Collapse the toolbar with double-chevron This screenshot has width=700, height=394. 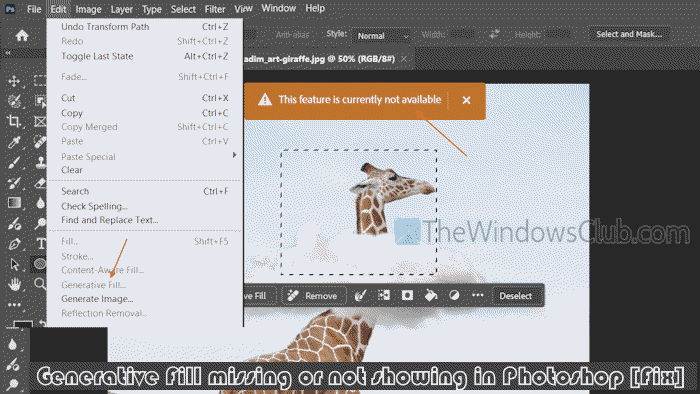coord(8,53)
